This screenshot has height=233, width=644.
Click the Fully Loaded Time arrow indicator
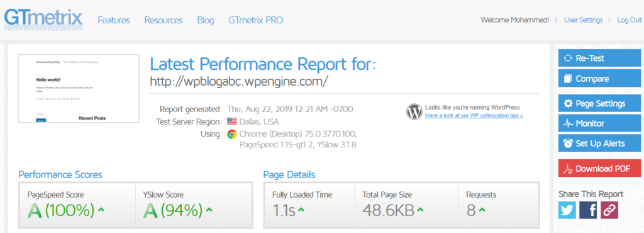click(x=301, y=210)
